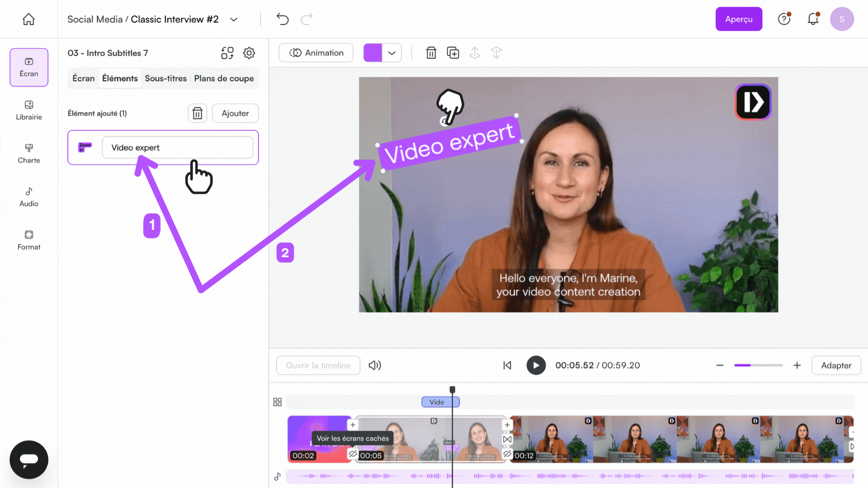868x488 pixels.
Task: Open screen settings gear icon
Action: (x=249, y=53)
